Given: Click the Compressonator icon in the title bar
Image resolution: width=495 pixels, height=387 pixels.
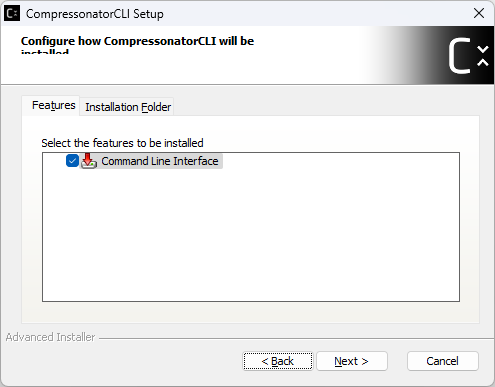Looking at the screenshot, I should [x=12, y=14].
